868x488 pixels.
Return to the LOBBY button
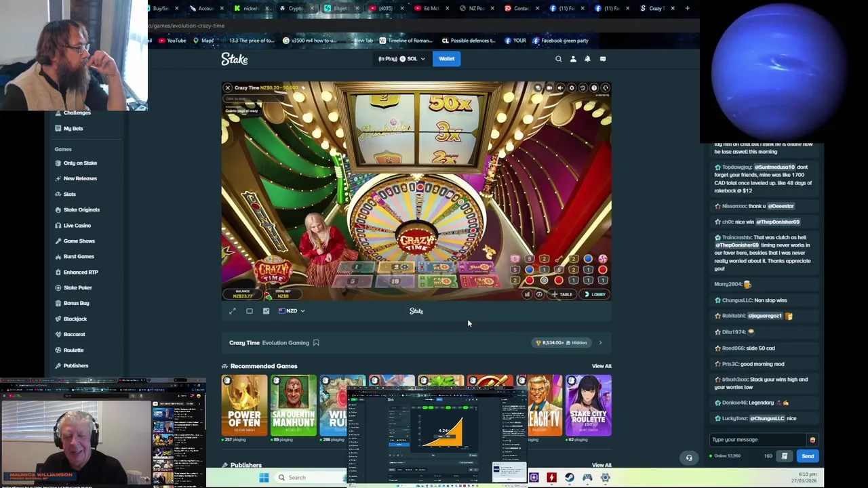click(x=595, y=294)
